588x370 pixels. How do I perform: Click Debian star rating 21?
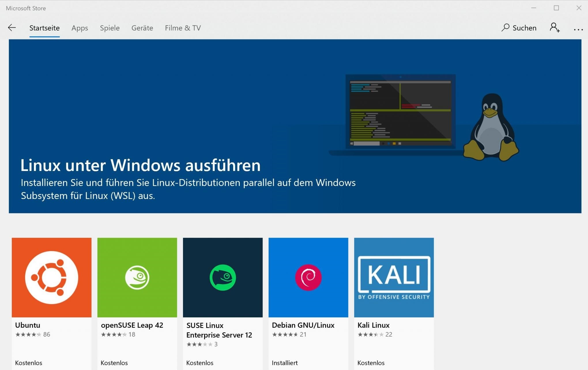(x=289, y=334)
